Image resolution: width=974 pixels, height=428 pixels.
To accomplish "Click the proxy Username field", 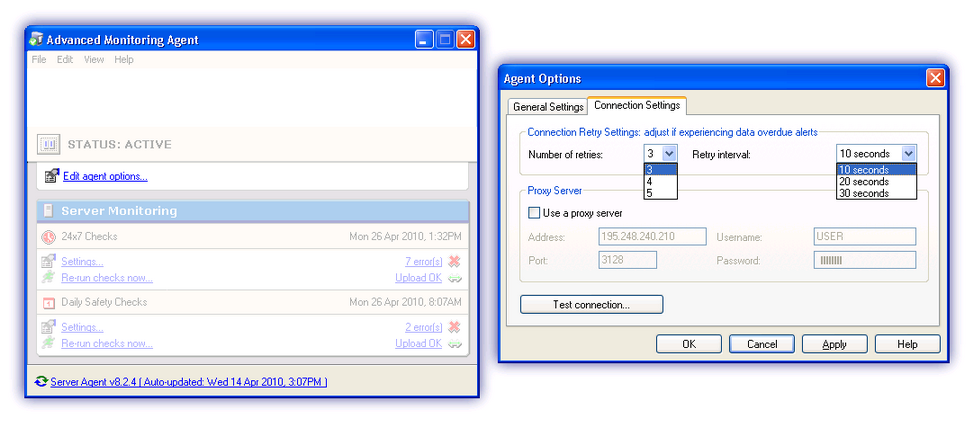I will click(x=865, y=237).
